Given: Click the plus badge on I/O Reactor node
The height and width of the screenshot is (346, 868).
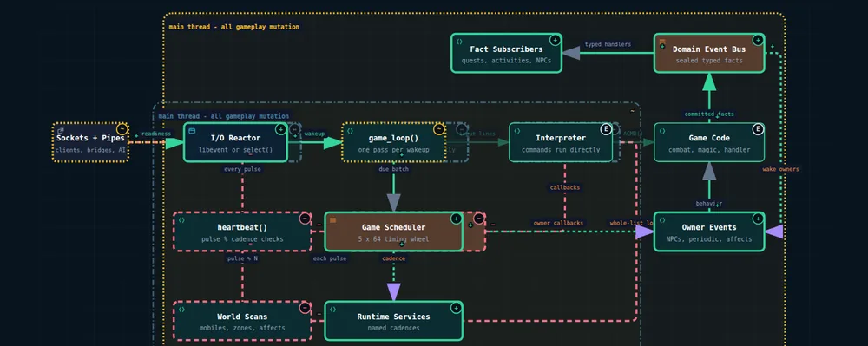Looking at the screenshot, I should (x=280, y=129).
